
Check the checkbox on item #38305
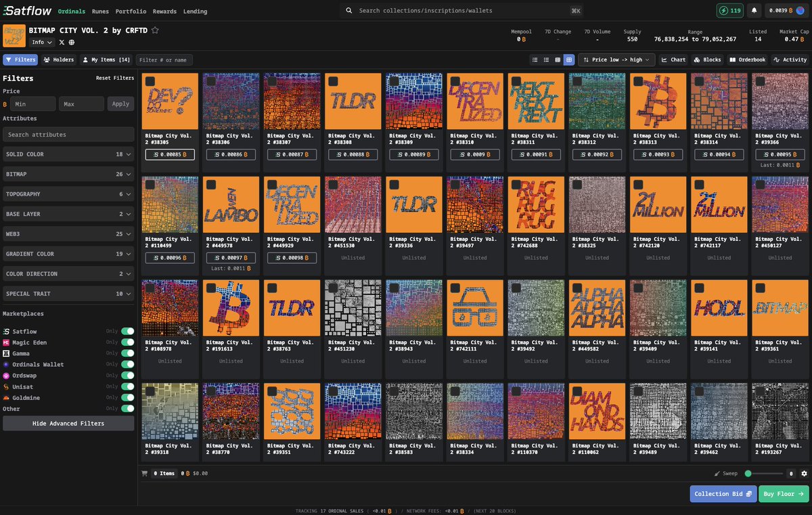click(x=150, y=81)
